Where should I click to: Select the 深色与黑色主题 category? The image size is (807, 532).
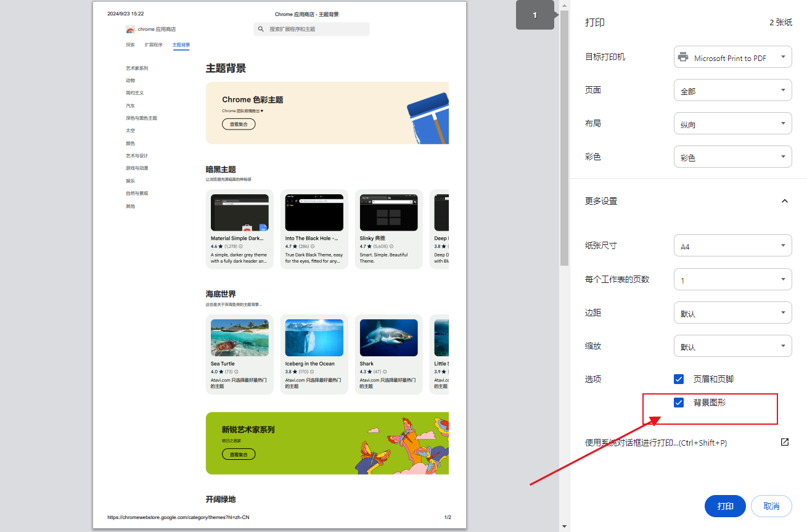click(x=141, y=118)
